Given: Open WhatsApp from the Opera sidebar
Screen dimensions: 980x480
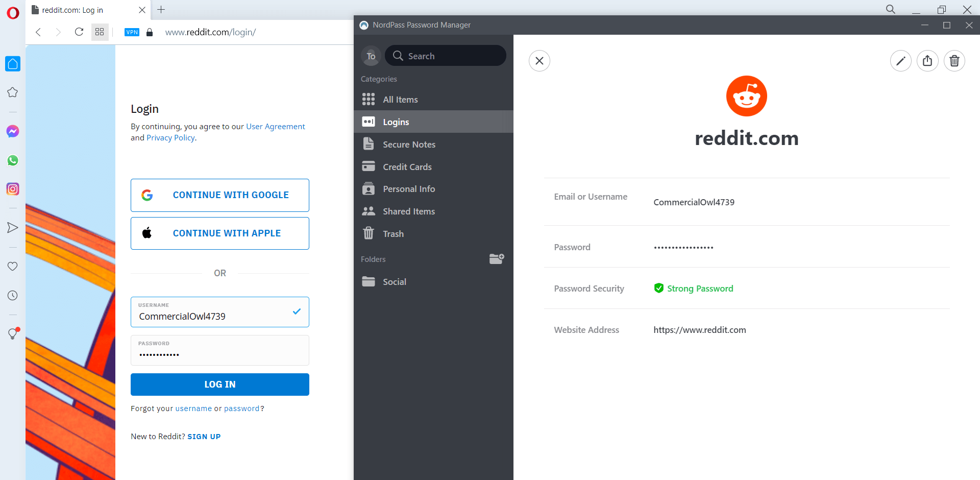Looking at the screenshot, I should click(13, 160).
